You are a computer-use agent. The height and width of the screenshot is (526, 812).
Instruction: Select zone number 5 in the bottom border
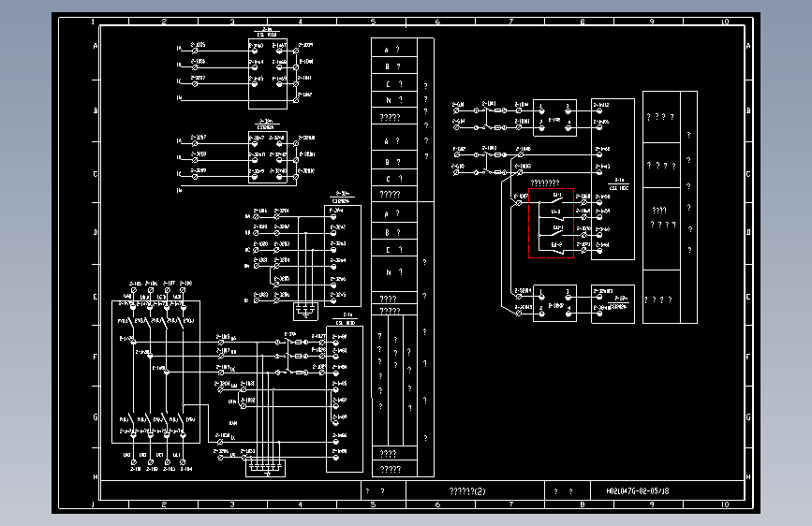[373, 504]
